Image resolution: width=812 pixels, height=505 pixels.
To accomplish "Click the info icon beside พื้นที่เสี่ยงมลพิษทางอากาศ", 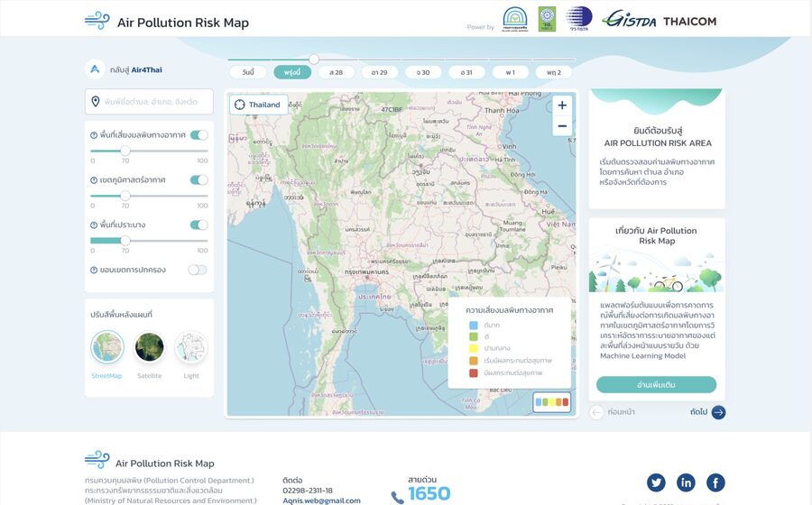I will click(x=94, y=135).
